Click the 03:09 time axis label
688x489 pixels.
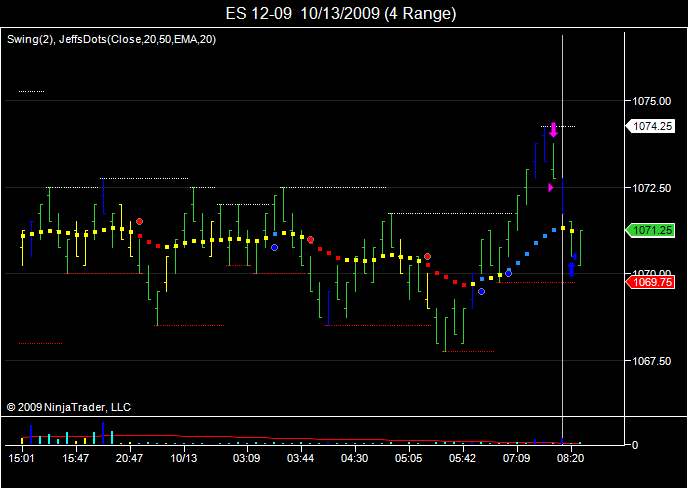(x=247, y=459)
